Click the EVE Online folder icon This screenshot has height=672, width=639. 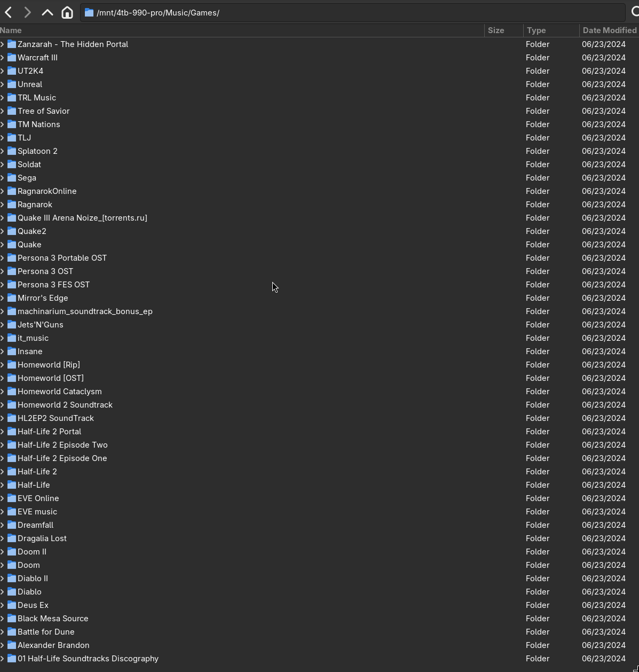click(x=11, y=498)
